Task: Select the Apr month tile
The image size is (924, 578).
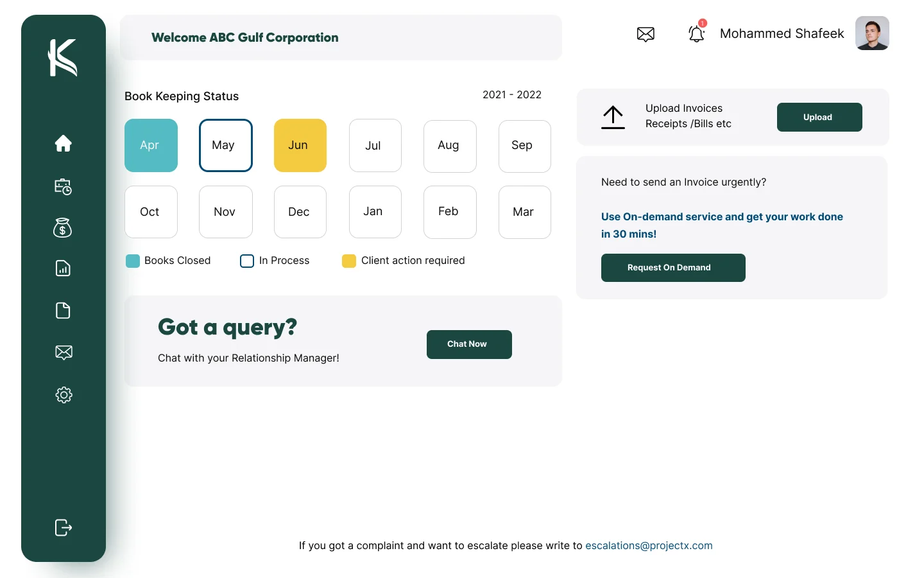Action: click(x=151, y=145)
